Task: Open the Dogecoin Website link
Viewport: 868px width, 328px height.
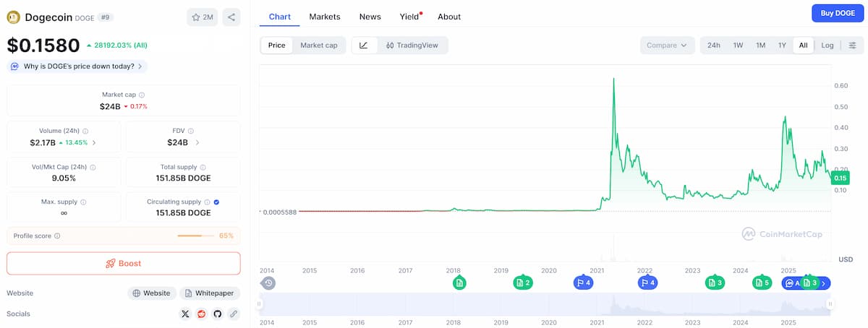Action: coord(152,293)
